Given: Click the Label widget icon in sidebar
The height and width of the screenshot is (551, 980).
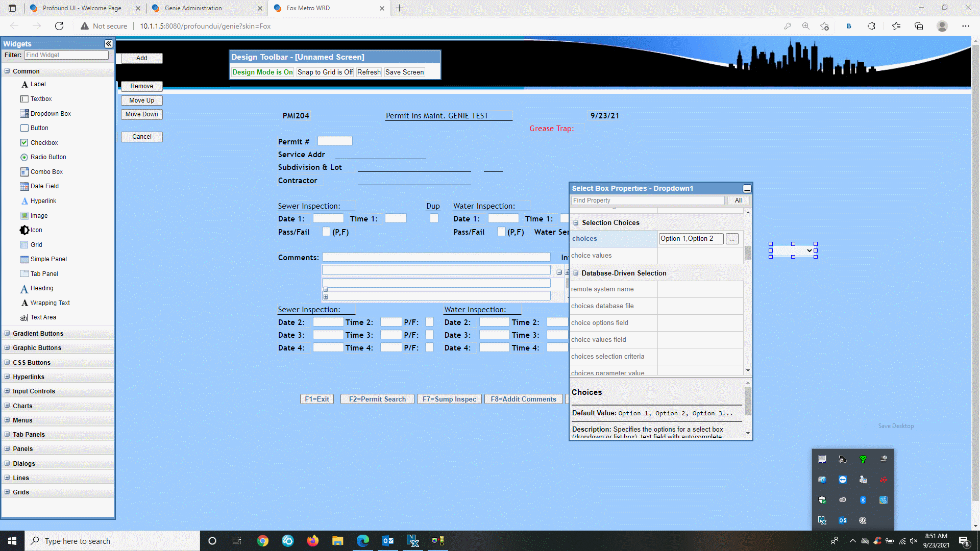Looking at the screenshot, I should [x=24, y=84].
